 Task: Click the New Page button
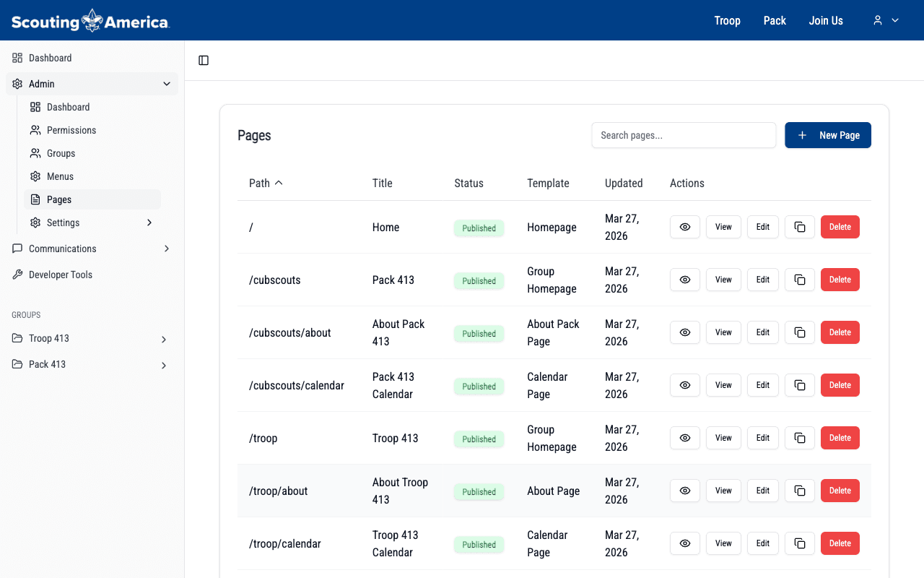click(828, 135)
